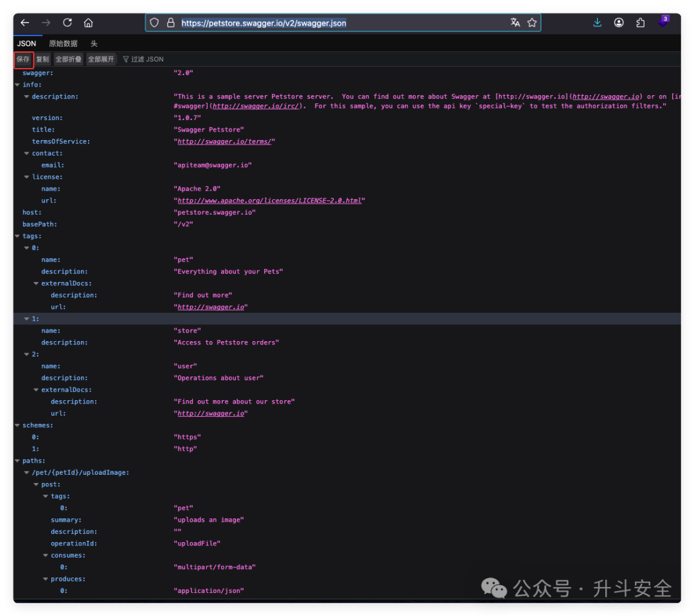The height and width of the screenshot is (616, 694).
Task: Select the swagger key row
Action: point(347,73)
